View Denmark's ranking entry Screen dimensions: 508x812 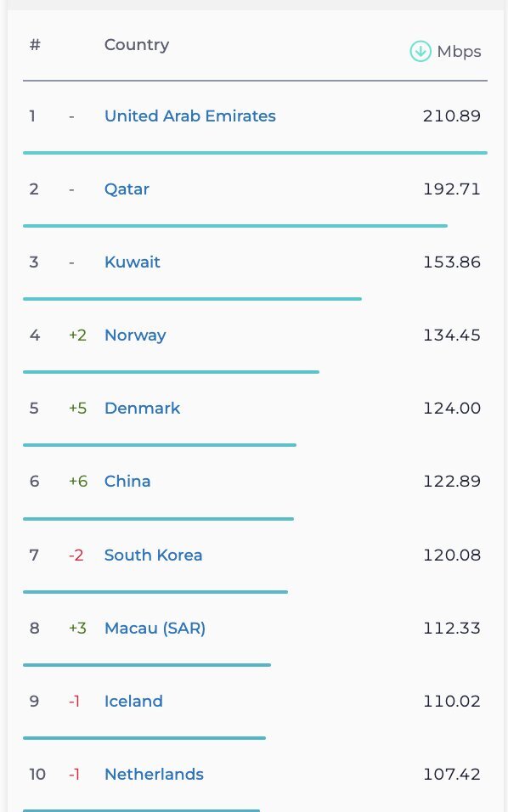142,409
